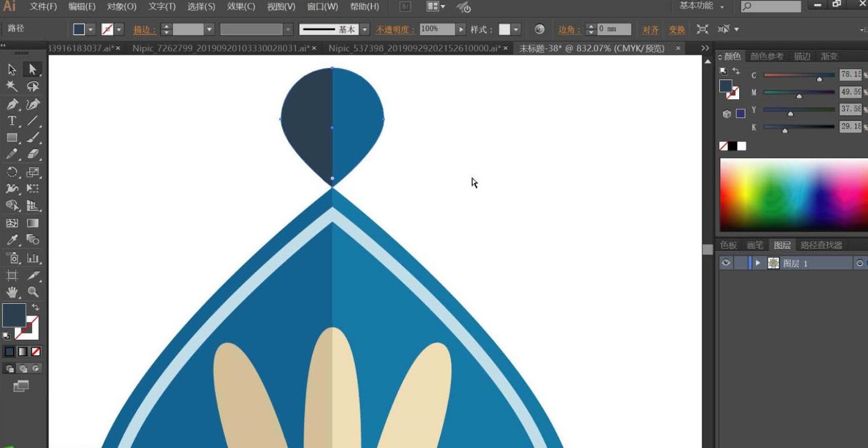Open the 文件(F) menu
The width and height of the screenshot is (868, 448).
(43, 7)
